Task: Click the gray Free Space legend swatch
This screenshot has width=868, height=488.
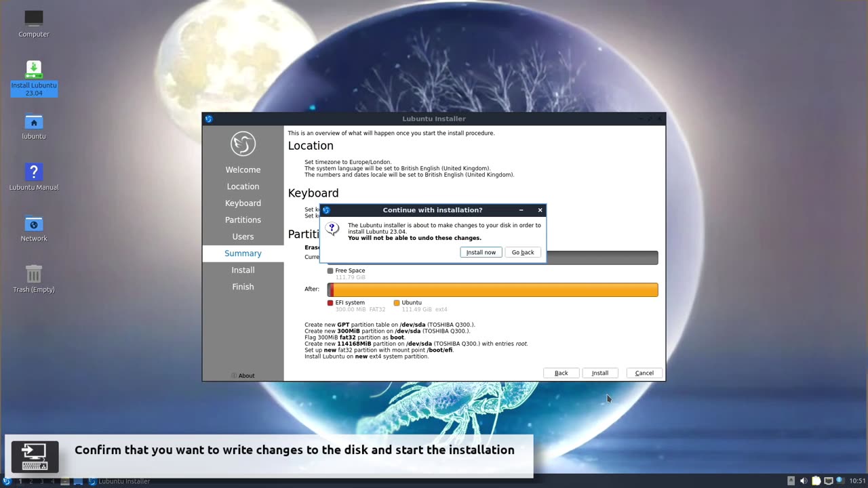Action: click(x=330, y=271)
